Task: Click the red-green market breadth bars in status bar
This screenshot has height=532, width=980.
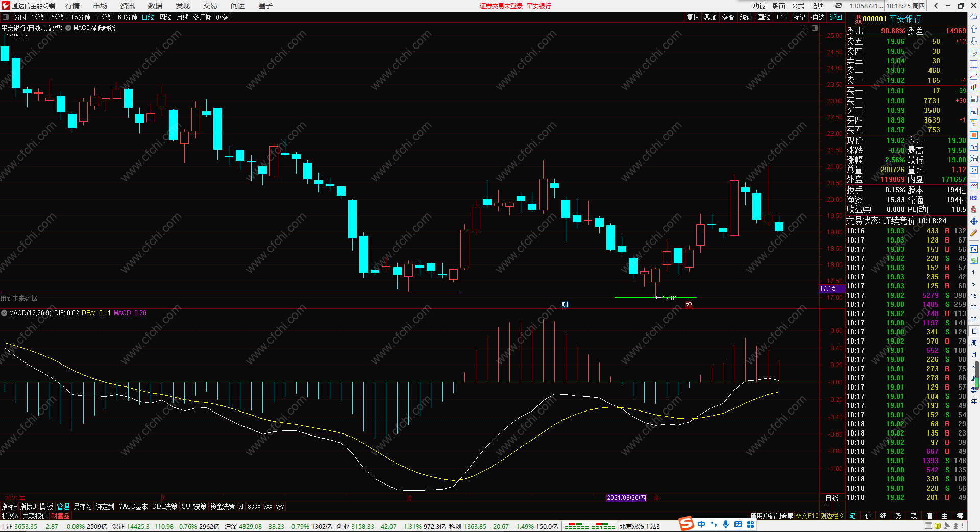Action: coord(590,526)
